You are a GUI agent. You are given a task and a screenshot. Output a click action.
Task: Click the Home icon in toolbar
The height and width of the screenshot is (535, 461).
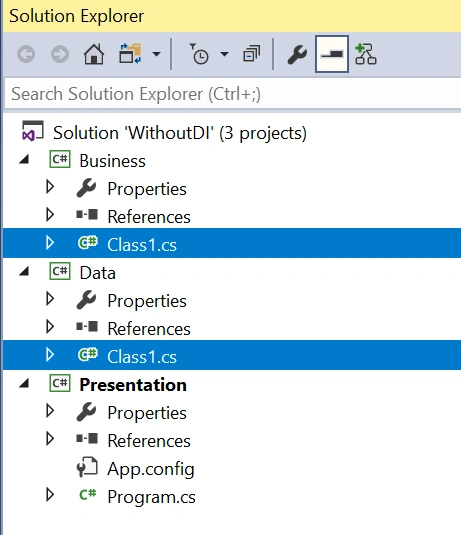pos(94,54)
